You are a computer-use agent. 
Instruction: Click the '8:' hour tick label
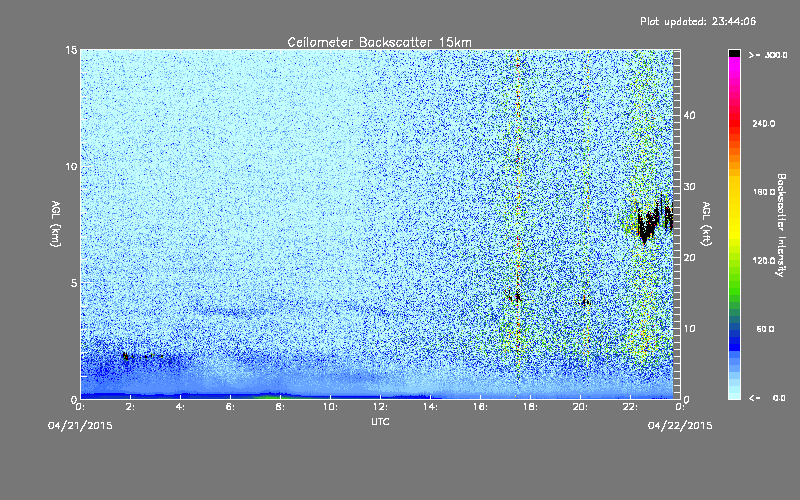click(280, 407)
